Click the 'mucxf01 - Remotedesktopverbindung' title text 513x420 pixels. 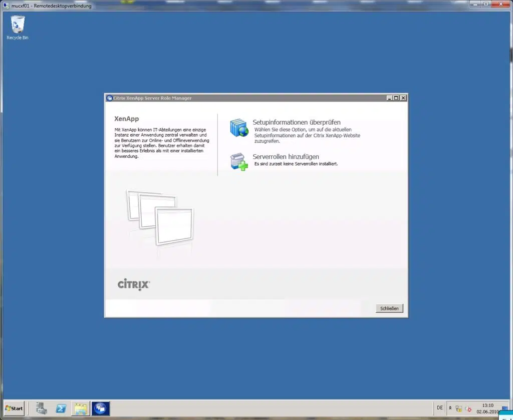[52, 6]
